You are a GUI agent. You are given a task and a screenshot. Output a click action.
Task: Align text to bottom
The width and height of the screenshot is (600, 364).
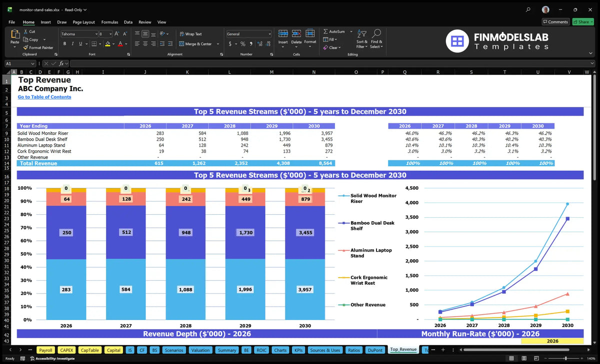pos(153,34)
